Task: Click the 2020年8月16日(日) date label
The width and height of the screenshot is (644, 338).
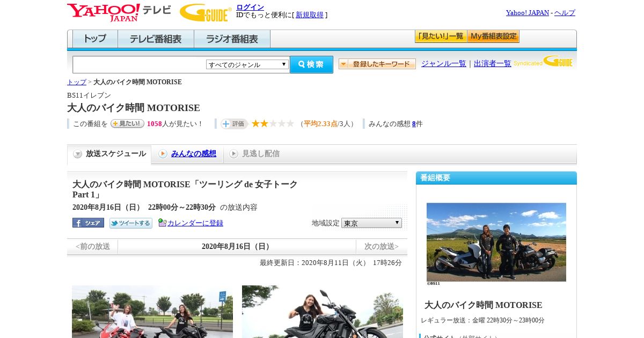Action: point(237,247)
